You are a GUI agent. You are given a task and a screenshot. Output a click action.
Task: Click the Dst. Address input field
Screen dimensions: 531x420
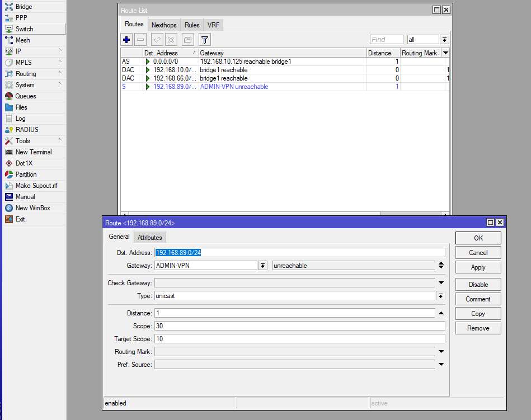pyautogui.click(x=300, y=253)
